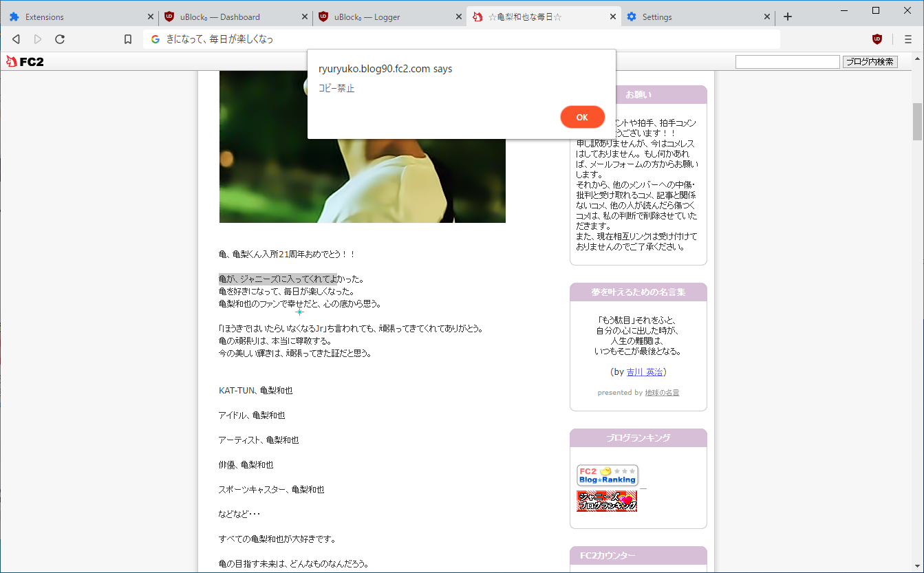924x573 pixels.
Task: Close the ☆亀梨和也な毎日☆ tab
Action: pos(613,17)
